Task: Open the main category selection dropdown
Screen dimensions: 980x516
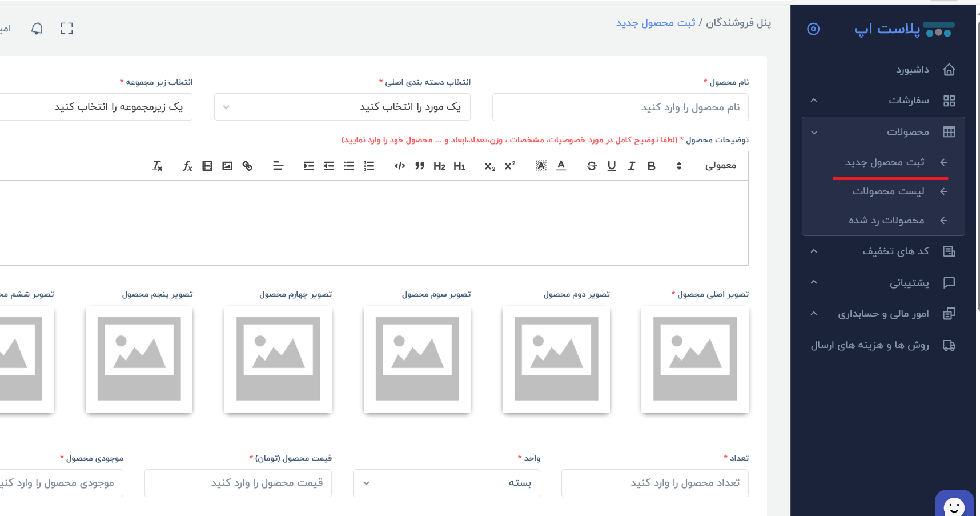Action: click(342, 107)
